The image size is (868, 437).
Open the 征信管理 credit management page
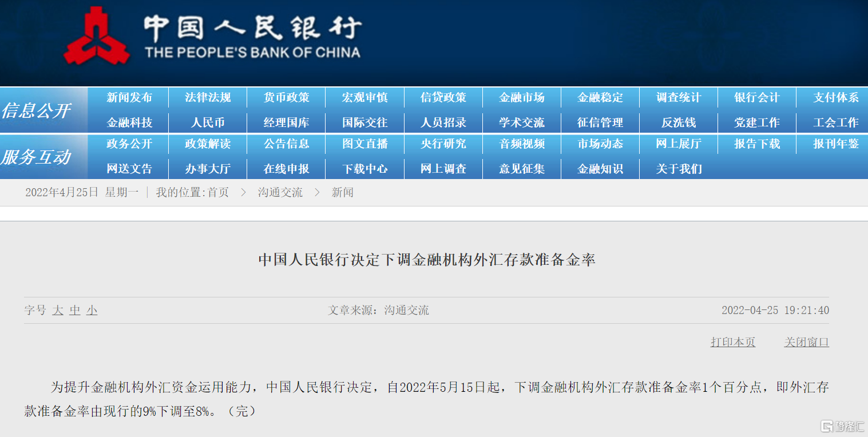click(600, 122)
